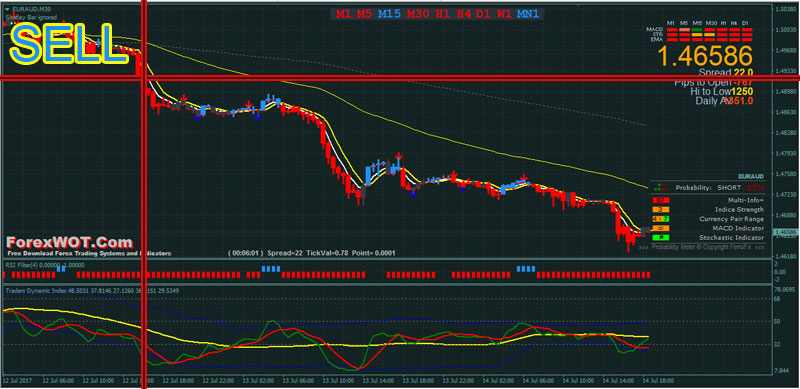The width and height of the screenshot is (800, 389).
Task: Click the '13 Jul 06:00' time axis label
Action: [x=298, y=381]
